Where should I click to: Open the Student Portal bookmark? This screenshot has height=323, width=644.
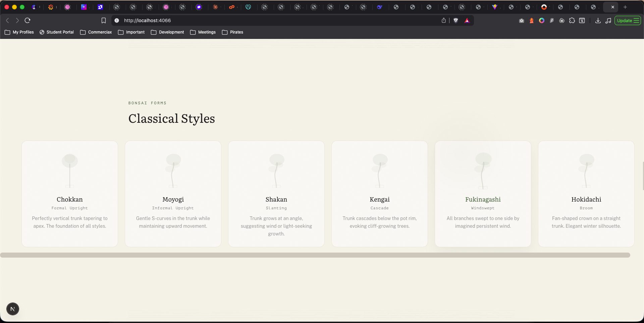(x=57, y=32)
